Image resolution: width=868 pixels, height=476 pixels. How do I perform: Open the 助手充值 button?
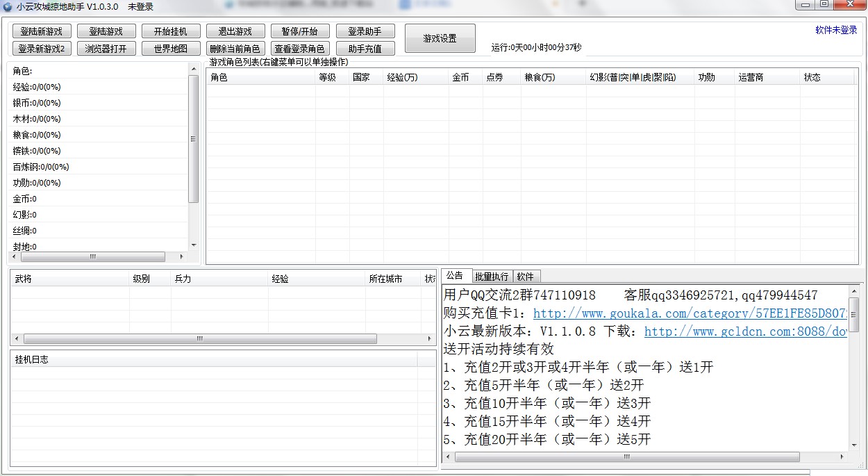click(365, 49)
